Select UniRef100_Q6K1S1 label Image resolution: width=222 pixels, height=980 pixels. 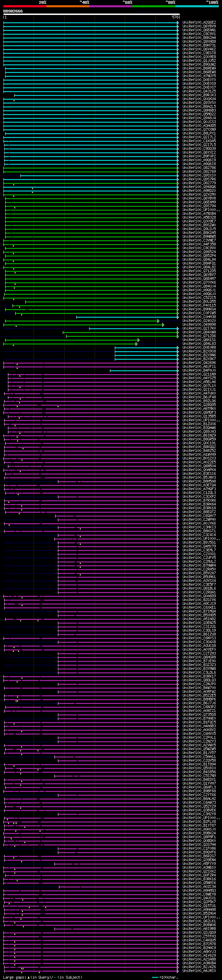pyautogui.click(x=199, y=340)
